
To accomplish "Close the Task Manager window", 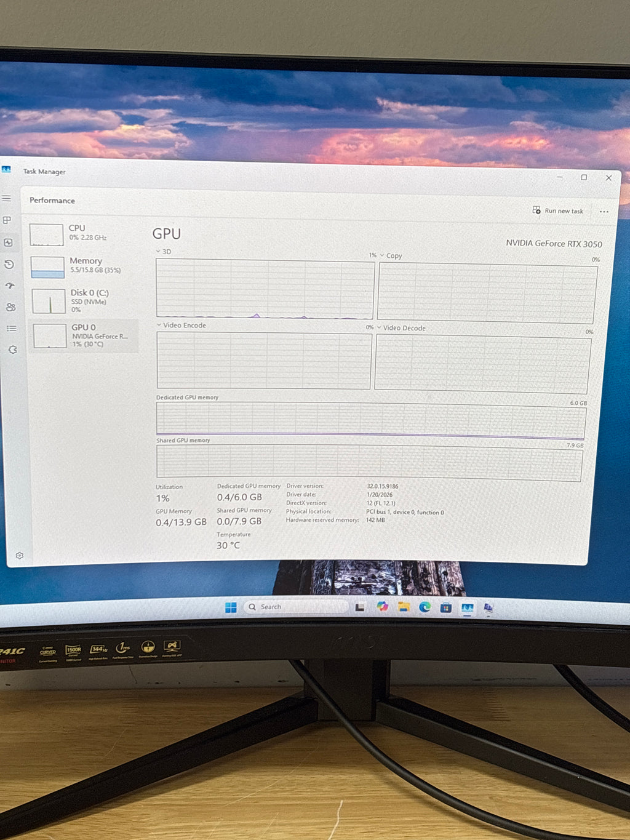I will coord(608,178).
